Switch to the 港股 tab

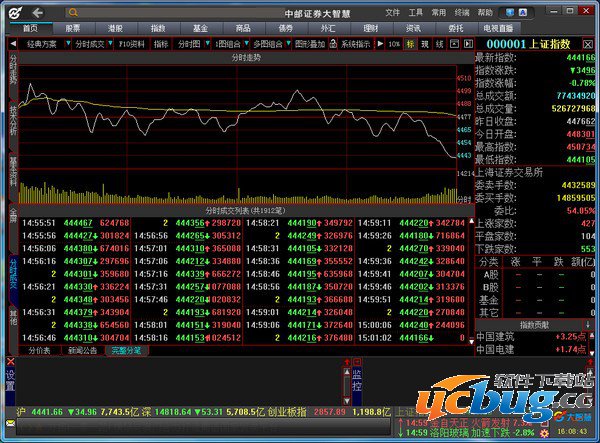pos(115,28)
